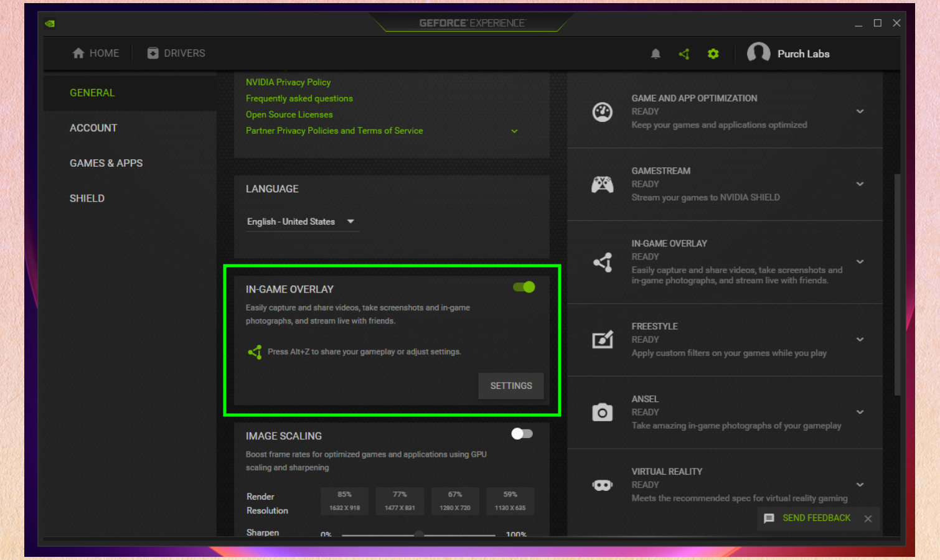Image resolution: width=940 pixels, height=560 pixels.
Task: Expand Partner Privacy Policies chevron
Action: point(514,131)
